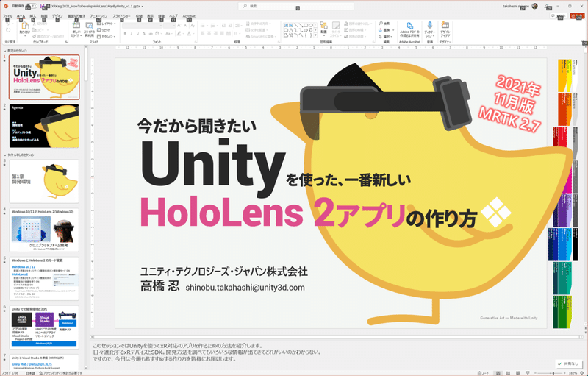This screenshot has width=588, height=376.
Task: Toggle Align Left paragraph alignment
Action: tap(202, 33)
